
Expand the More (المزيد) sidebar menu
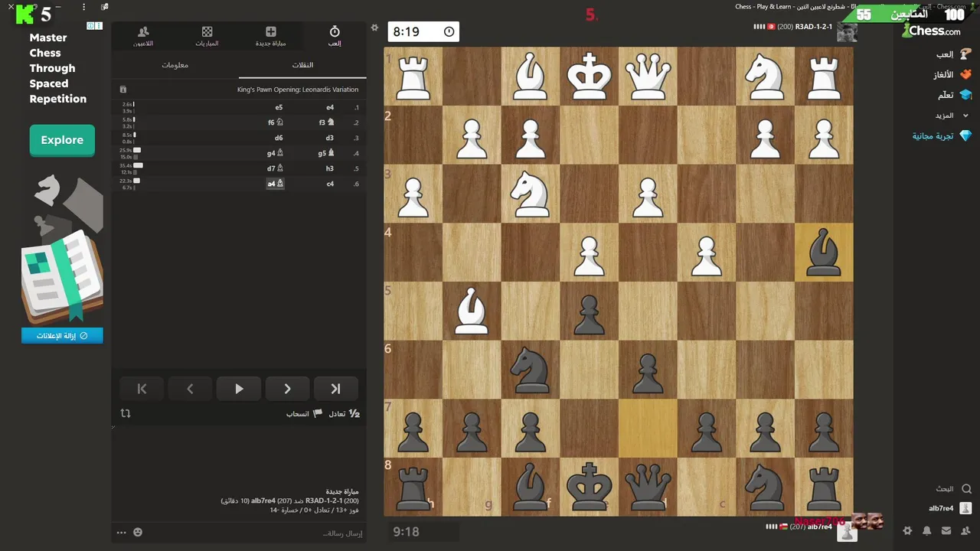(952, 116)
